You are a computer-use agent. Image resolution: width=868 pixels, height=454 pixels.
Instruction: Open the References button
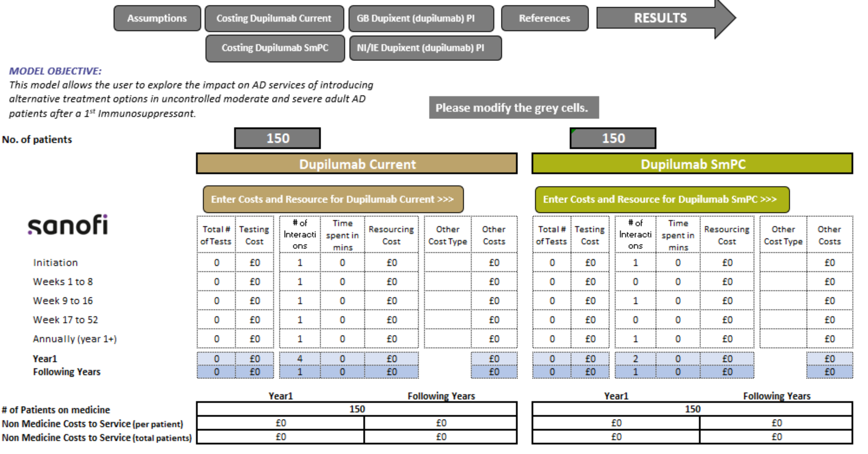tap(545, 18)
